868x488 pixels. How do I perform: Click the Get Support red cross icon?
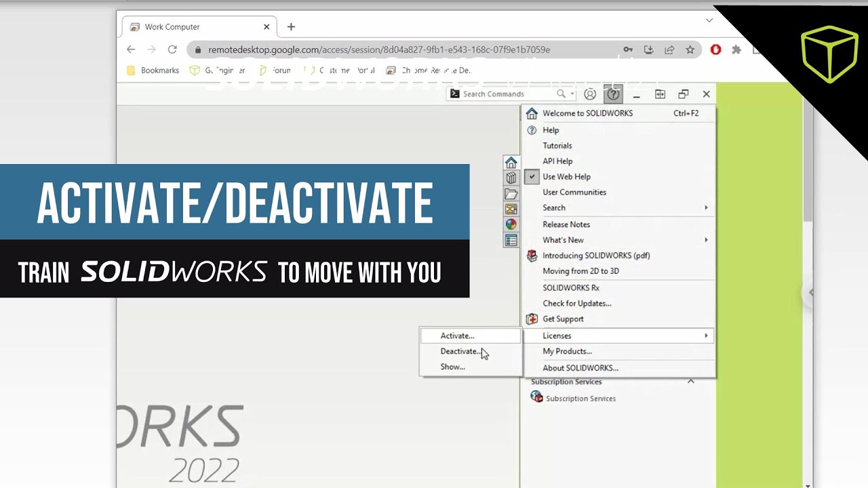[532, 319]
